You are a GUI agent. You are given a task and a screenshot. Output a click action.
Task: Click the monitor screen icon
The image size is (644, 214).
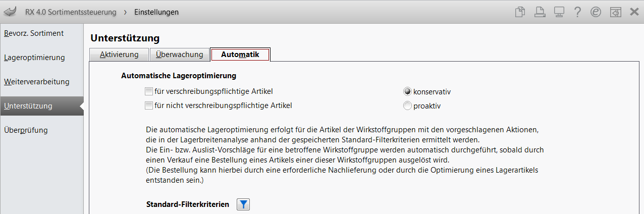tap(559, 12)
